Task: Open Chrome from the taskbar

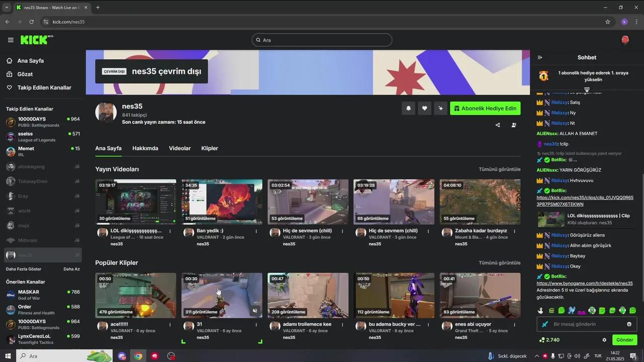Action: point(138,356)
